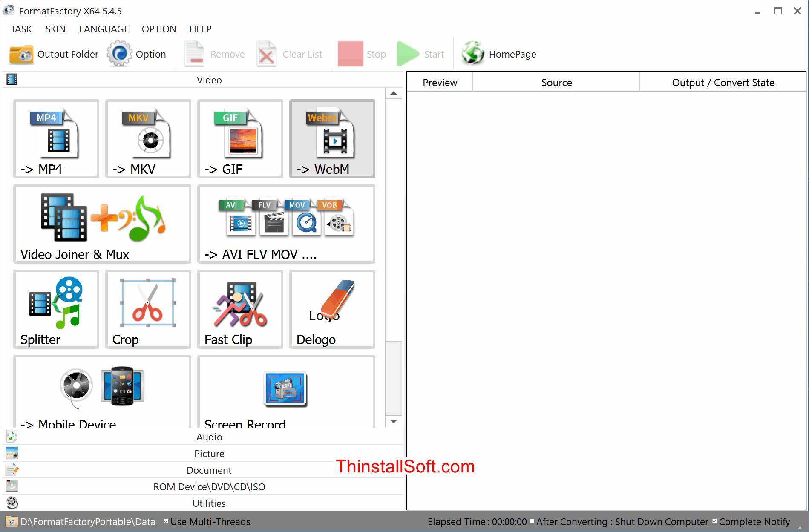Image resolution: width=809 pixels, height=532 pixels.
Task: Select the -> Mobile Device tile
Action: (102, 392)
